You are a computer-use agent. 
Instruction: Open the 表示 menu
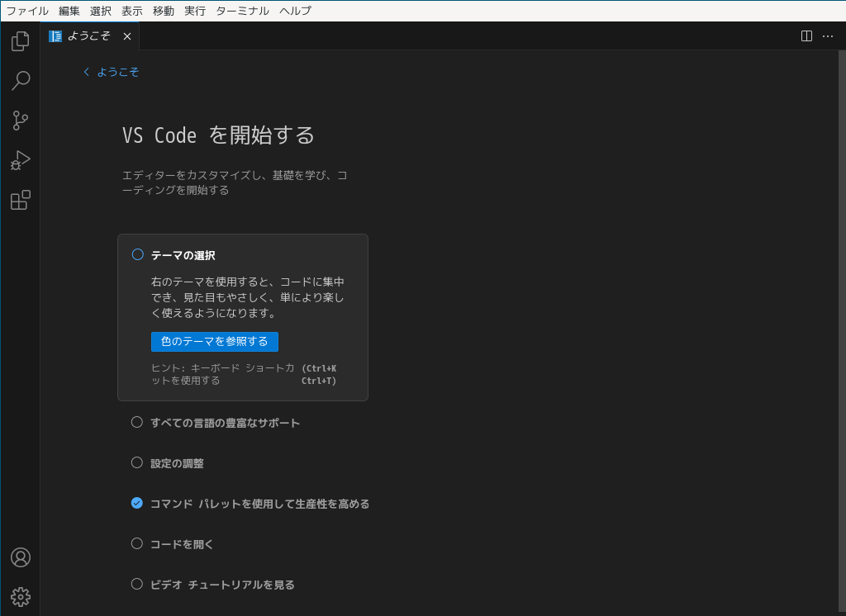131,11
